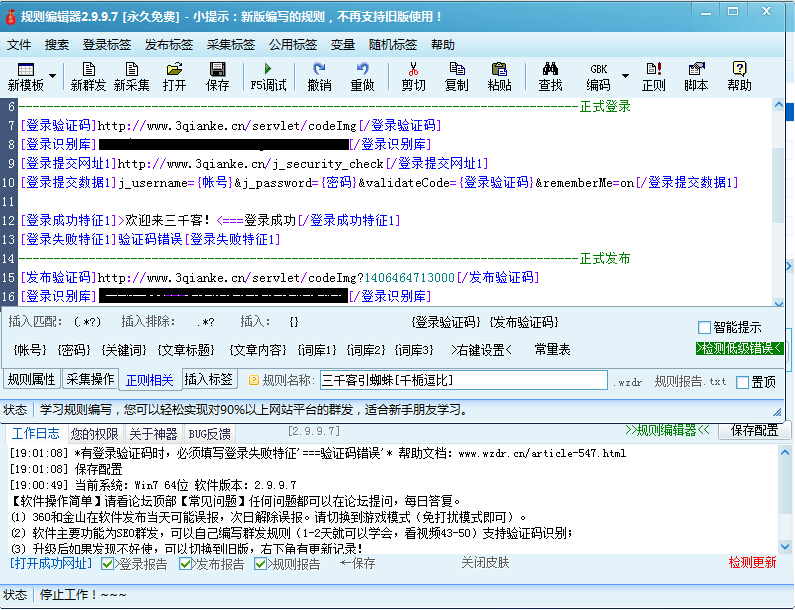This screenshot has height=610, width=795.
Task: Toggle the 置顶 (always on top) checkbox
Action: pyautogui.click(x=742, y=382)
